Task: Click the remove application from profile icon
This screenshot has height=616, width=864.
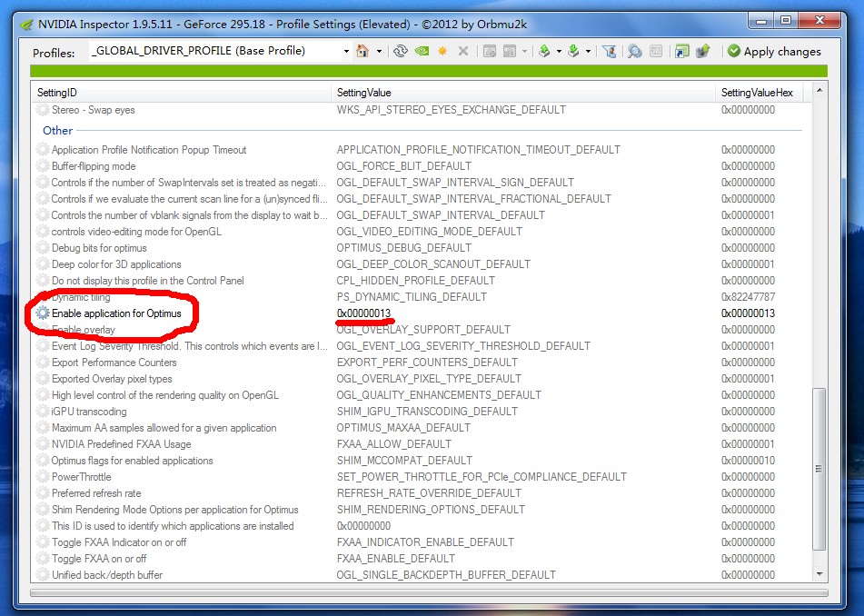Action: tap(510, 51)
